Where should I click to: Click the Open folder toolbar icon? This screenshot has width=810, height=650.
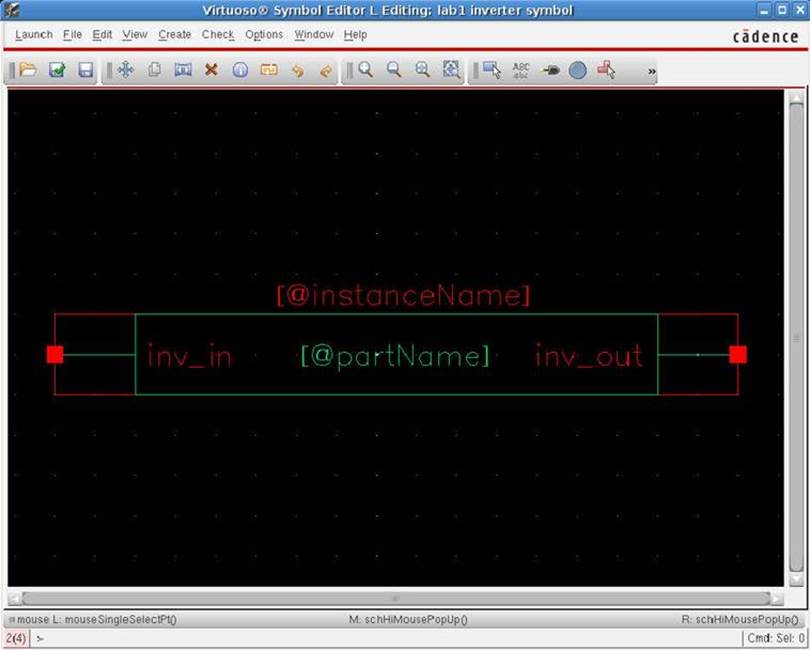click(28, 70)
